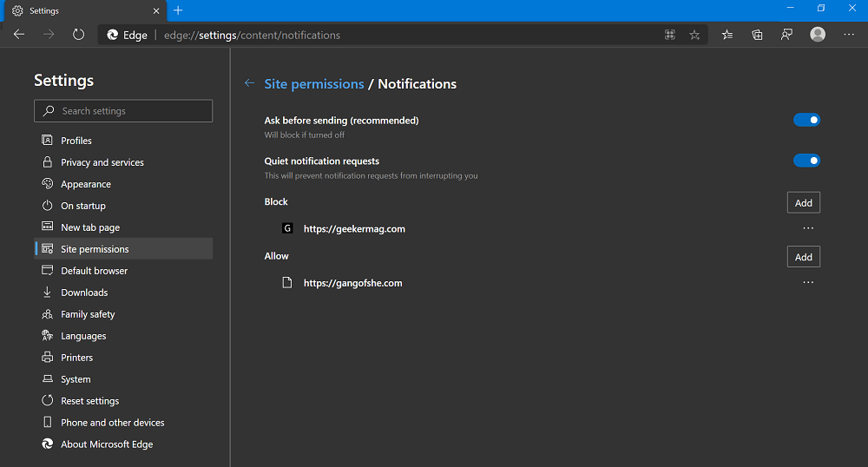Close the Settings tab

pyautogui.click(x=156, y=10)
